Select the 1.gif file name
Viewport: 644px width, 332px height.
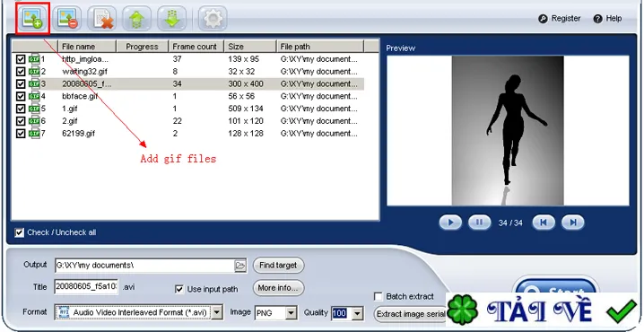pos(70,109)
